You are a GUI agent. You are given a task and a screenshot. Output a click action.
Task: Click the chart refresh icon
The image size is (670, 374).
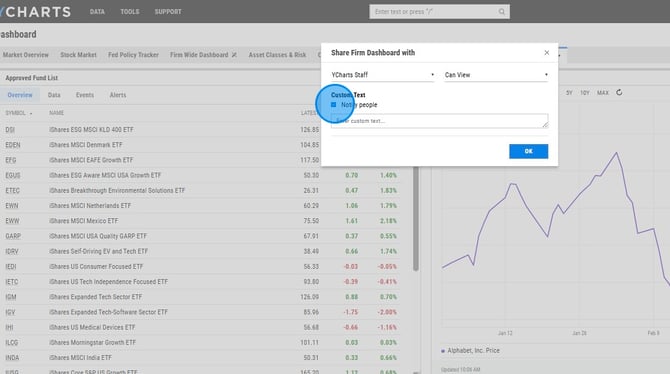click(619, 92)
